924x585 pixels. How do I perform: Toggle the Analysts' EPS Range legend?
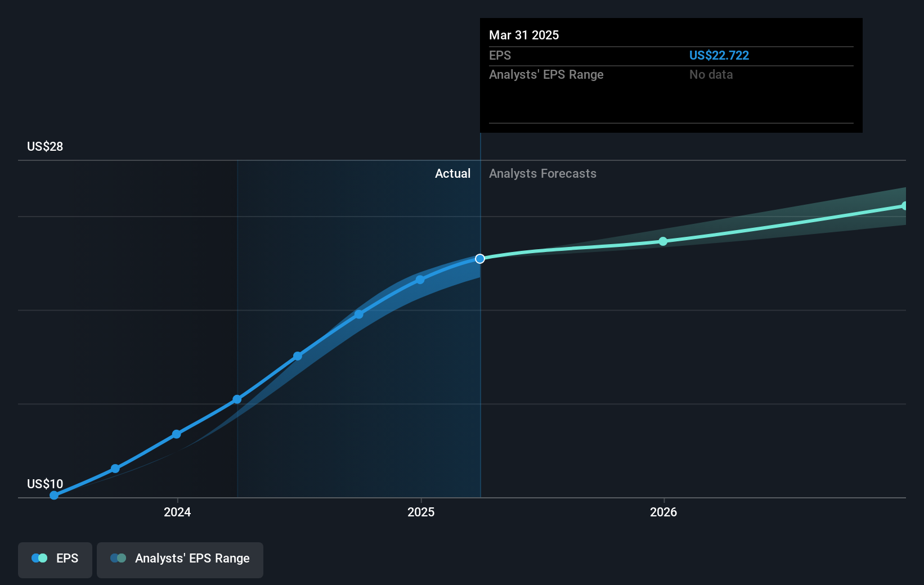point(180,559)
